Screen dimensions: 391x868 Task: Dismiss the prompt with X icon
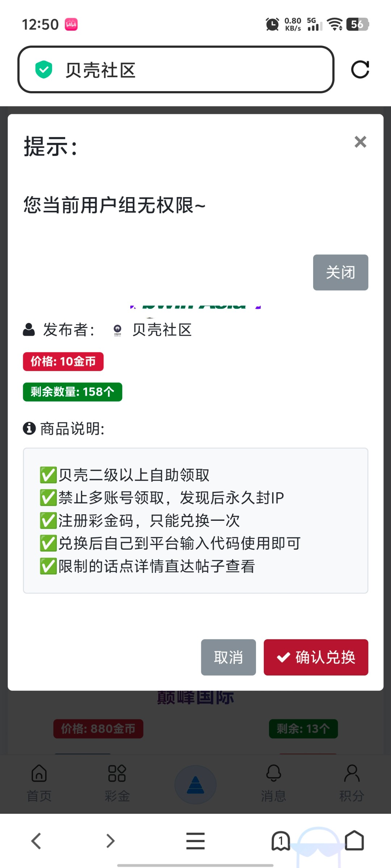click(360, 142)
